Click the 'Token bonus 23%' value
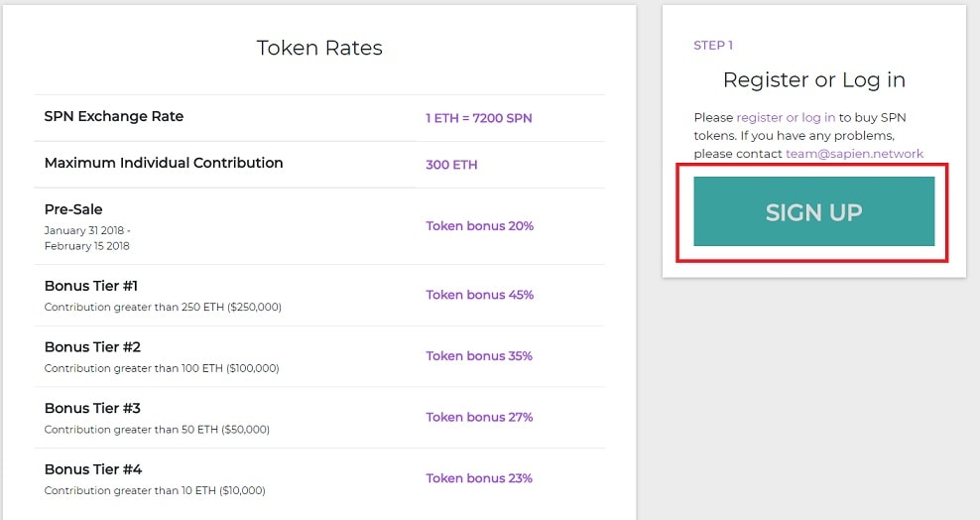 (479, 478)
